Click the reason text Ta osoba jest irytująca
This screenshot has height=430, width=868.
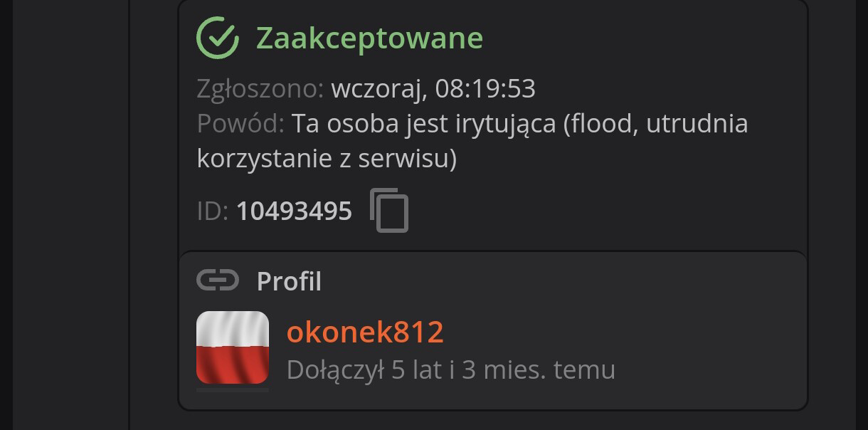click(424, 124)
